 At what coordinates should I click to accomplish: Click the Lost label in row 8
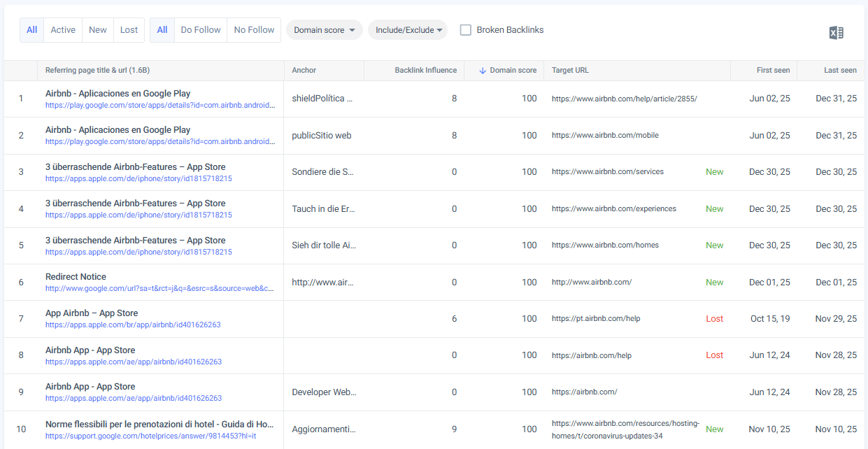[x=715, y=355]
